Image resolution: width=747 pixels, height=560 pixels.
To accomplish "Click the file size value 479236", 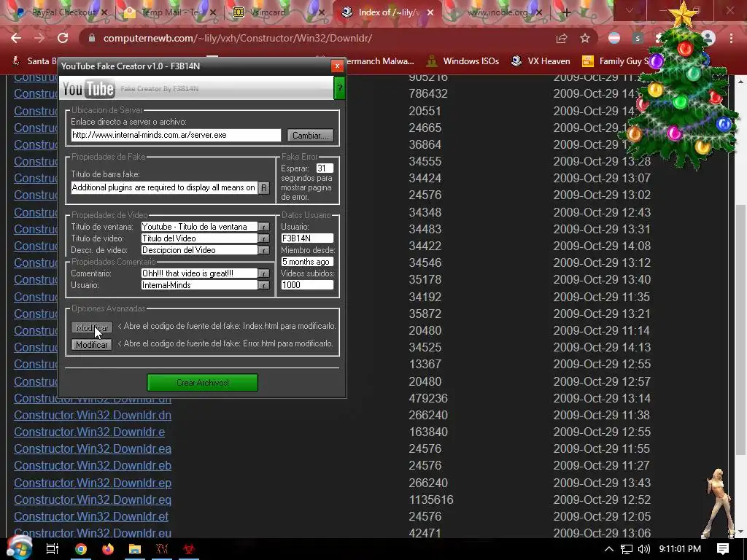I will point(427,398).
